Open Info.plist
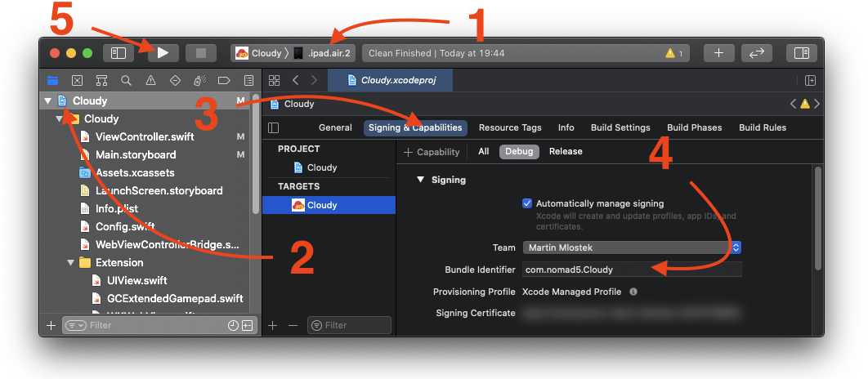The width and height of the screenshot is (868, 379). [x=117, y=208]
